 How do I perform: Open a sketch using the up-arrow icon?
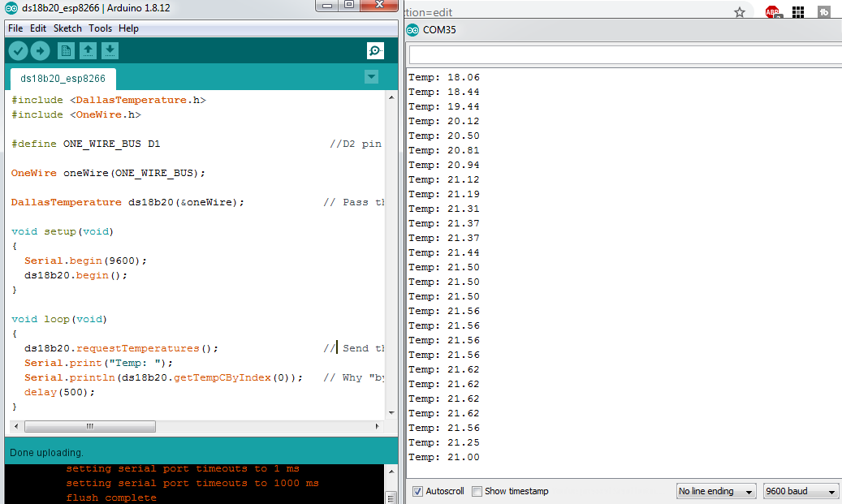pos(88,51)
